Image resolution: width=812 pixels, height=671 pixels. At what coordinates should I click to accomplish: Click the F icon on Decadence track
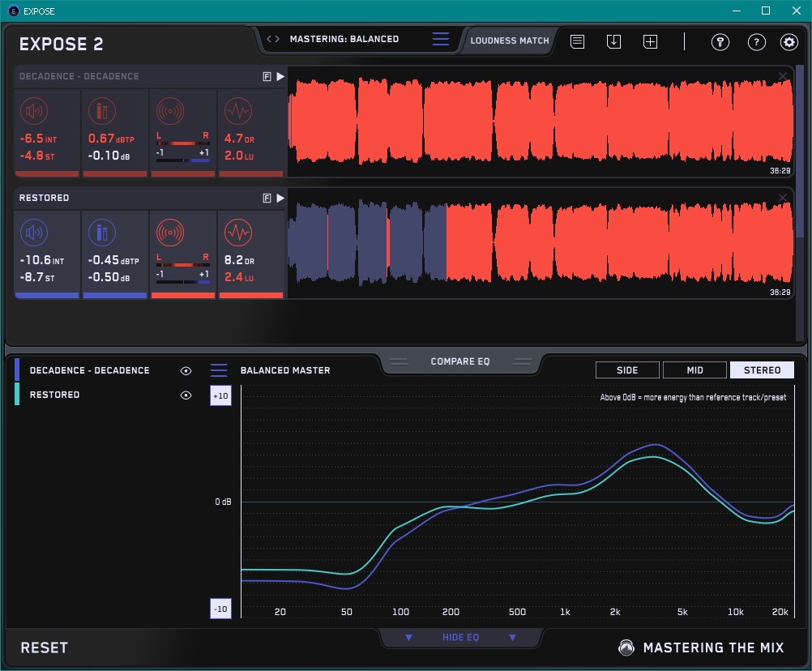pos(267,77)
